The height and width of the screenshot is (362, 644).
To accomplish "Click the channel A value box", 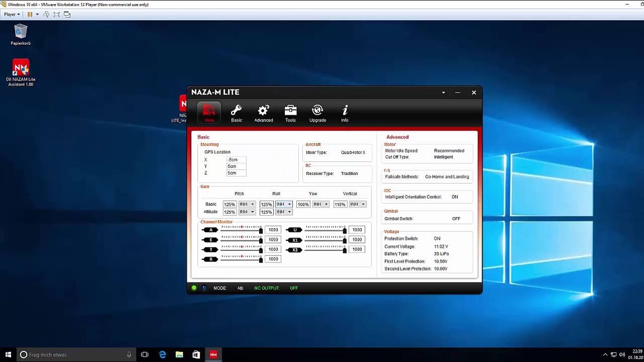I will click(273, 230).
